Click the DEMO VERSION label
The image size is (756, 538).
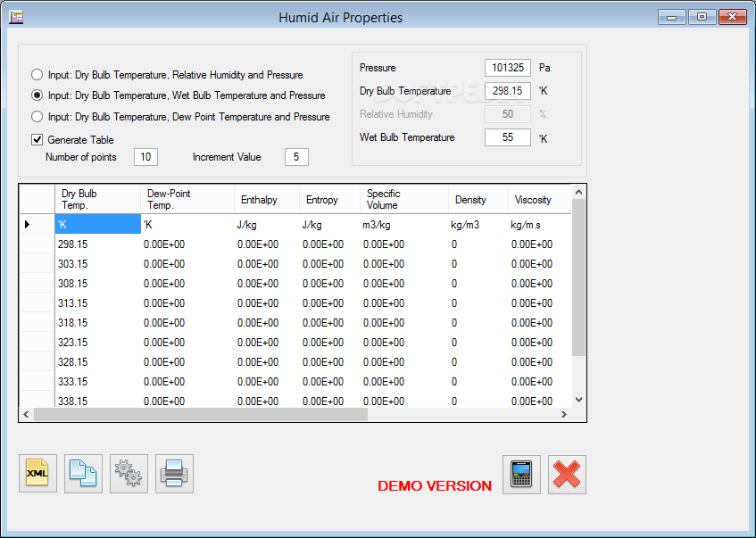click(435, 486)
